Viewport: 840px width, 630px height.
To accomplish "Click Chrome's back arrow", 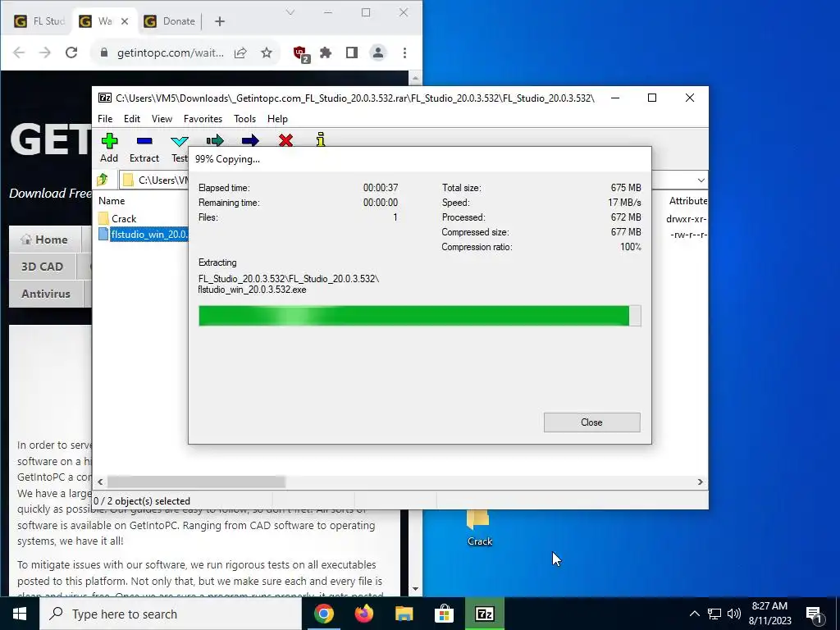I will [x=19, y=52].
